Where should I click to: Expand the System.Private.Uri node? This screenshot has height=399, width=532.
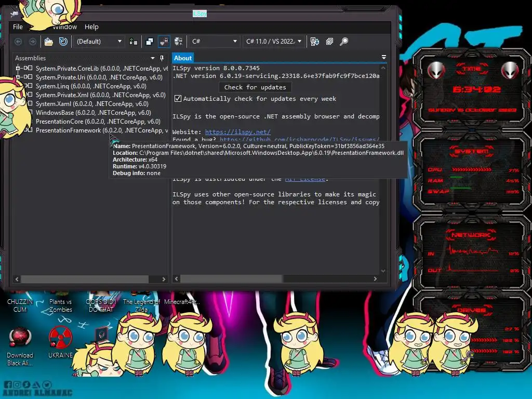coord(18,77)
